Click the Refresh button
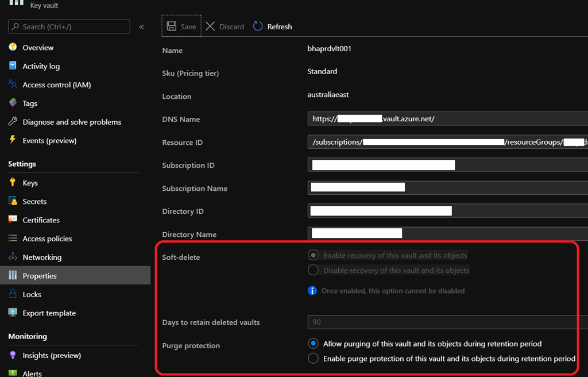The image size is (588, 377). 273,26
